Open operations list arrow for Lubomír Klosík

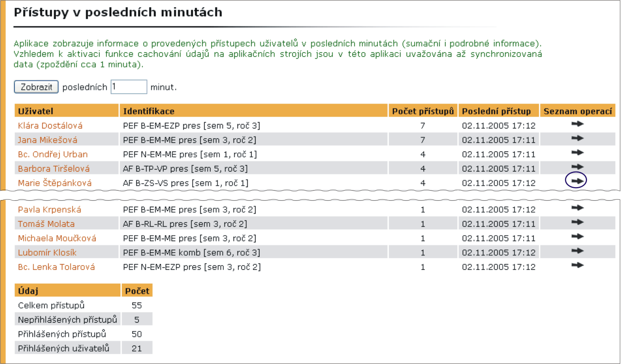[x=577, y=251]
